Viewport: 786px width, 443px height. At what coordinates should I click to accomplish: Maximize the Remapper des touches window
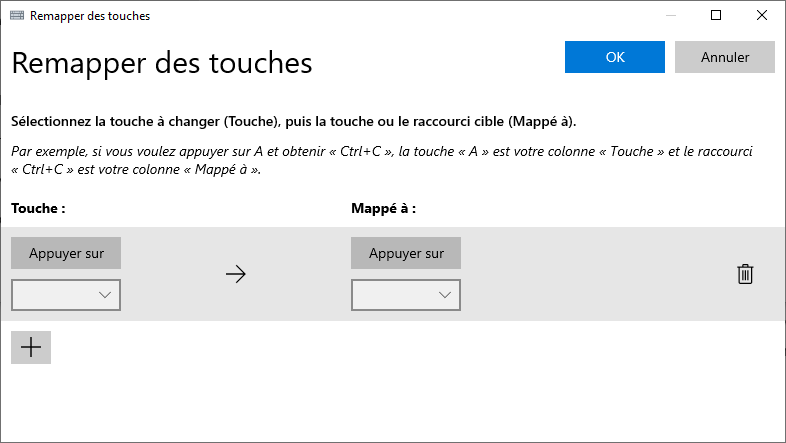tap(716, 15)
